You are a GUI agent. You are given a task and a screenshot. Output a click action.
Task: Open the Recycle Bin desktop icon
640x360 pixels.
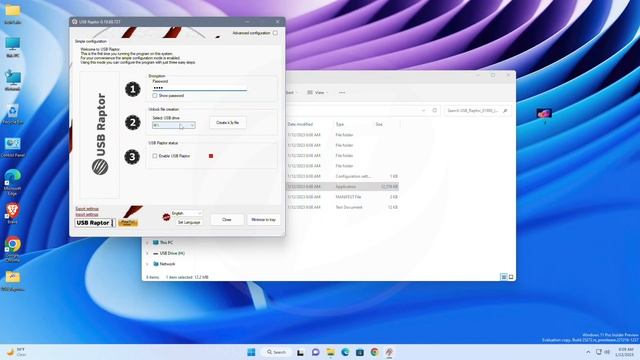tap(13, 114)
